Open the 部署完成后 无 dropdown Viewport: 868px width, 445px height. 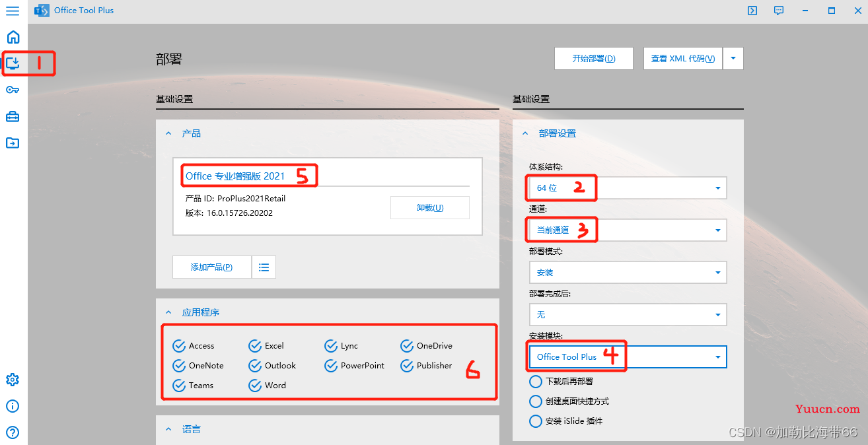[628, 315]
